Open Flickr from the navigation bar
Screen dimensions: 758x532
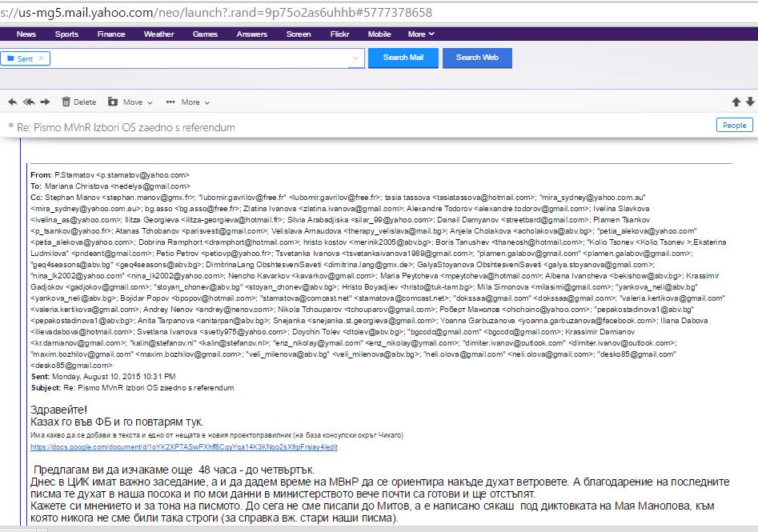pyautogui.click(x=339, y=34)
